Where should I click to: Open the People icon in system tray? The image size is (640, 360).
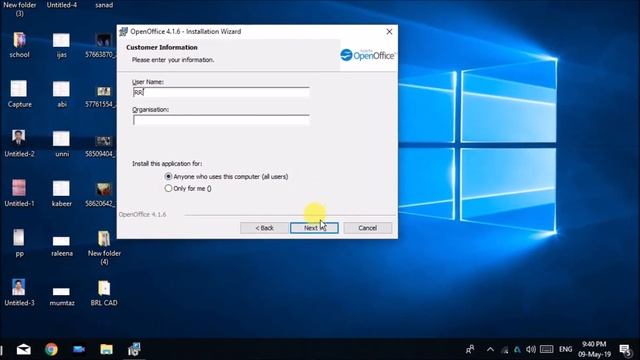pos(470,349)
